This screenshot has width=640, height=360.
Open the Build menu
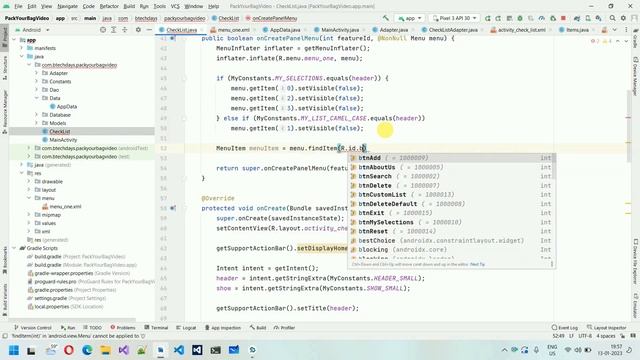(x=129, y=6)
